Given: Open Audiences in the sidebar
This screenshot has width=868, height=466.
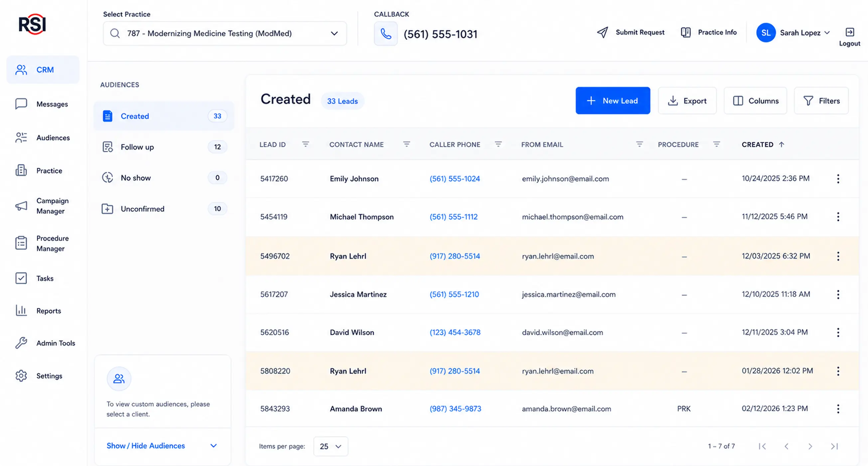Looking at the screenshot, I should tap(43, 137).
